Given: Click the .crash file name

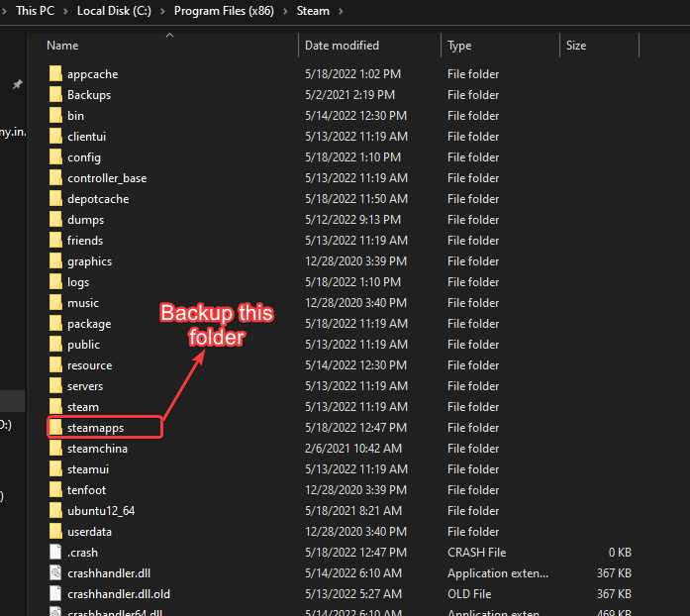Looking at the screenshot, I should (82, 553).
